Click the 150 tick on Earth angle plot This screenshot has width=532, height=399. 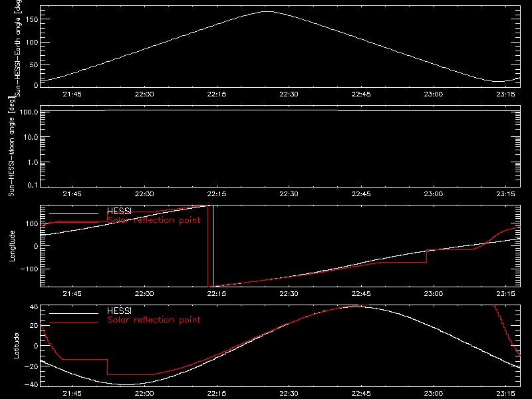(32, 20)
